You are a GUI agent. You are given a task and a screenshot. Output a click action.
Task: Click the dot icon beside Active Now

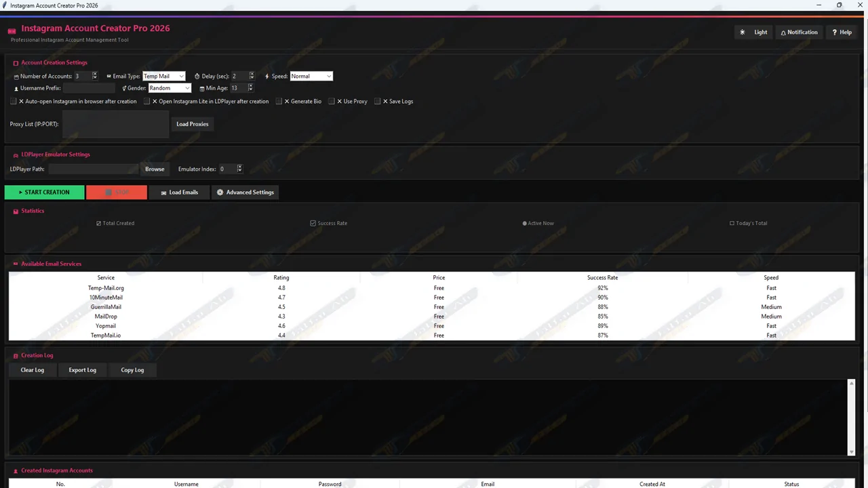point(525,223)
